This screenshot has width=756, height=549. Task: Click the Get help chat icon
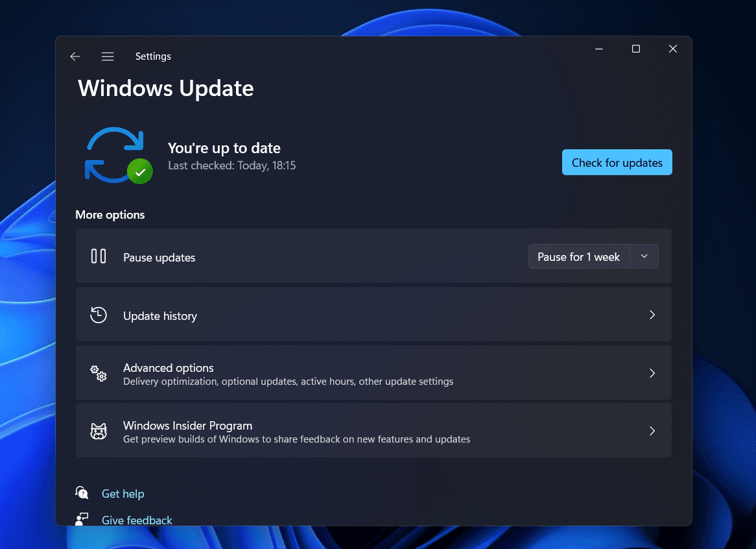point(82,493)
